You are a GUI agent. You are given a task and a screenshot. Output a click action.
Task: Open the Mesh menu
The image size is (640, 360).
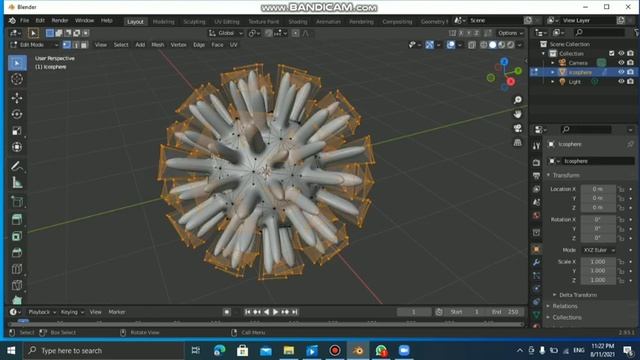158,45
